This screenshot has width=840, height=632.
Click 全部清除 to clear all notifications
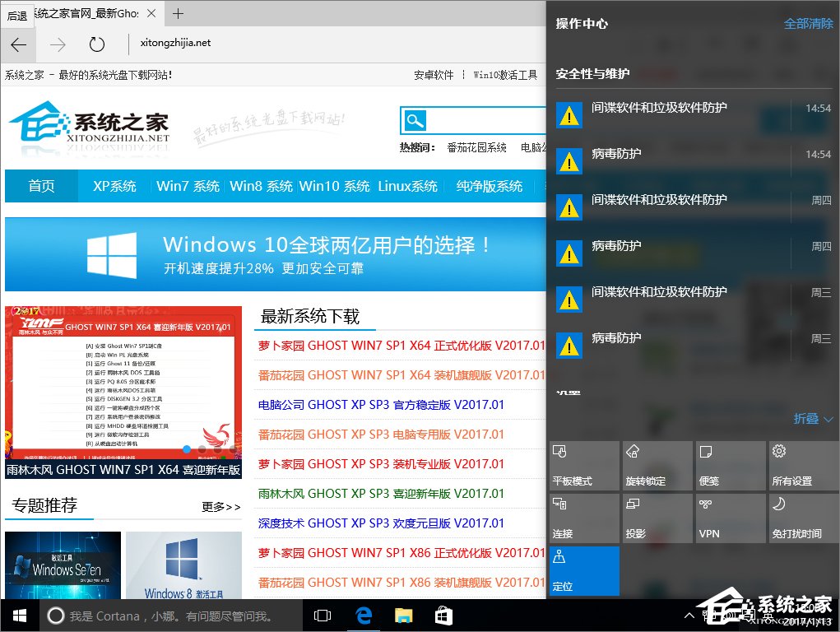810,24
